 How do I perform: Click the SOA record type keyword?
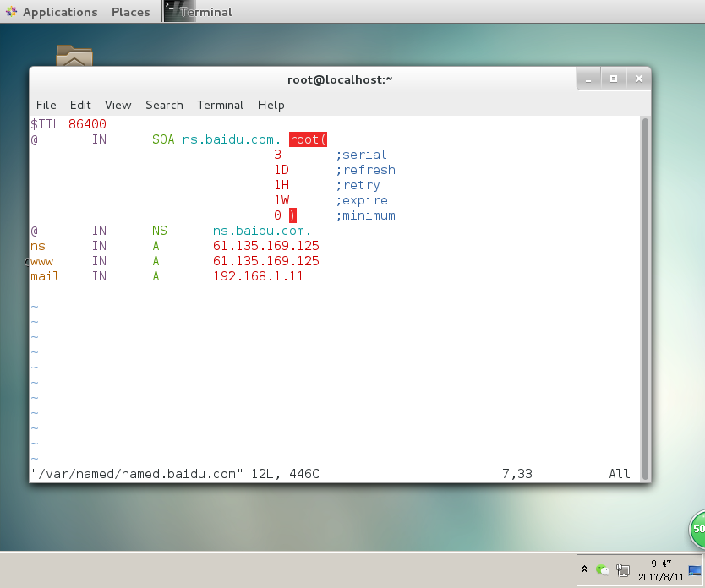(163, 139)
